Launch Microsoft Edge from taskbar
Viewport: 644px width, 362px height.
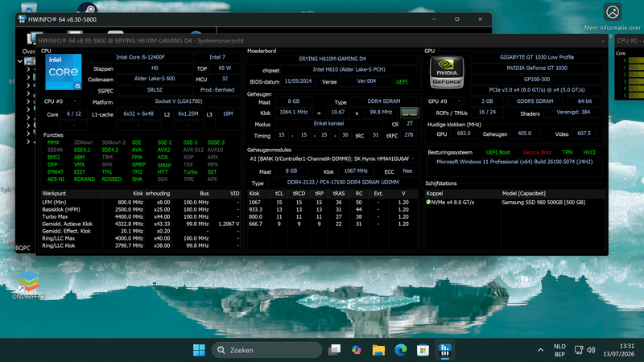400,350
